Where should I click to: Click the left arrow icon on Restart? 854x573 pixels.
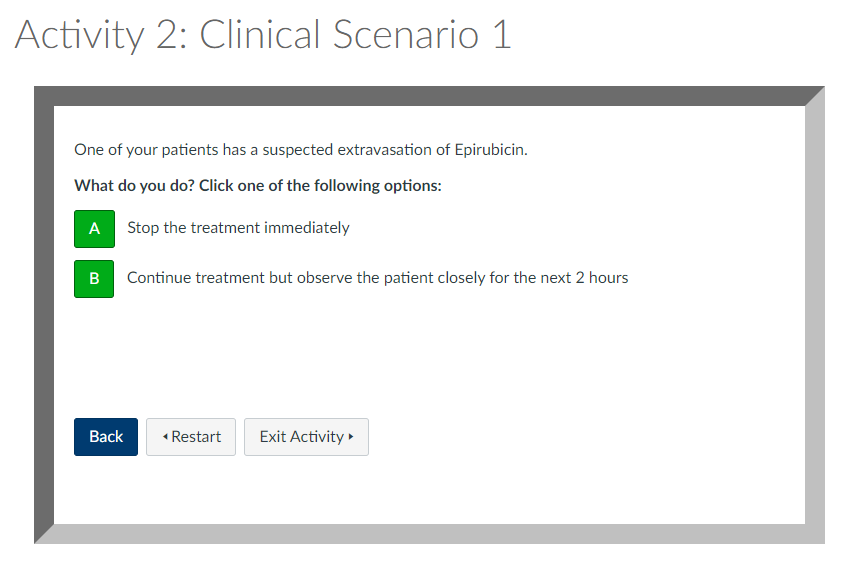pyautogui.click(x=165, y=437)
